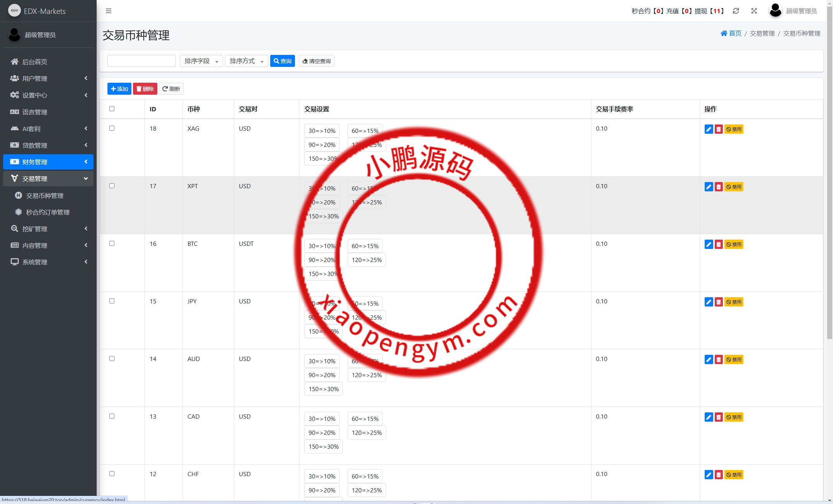This screenshot has height=504, width=833.
Task: Open the 排序字段 dropdown
Action: point(201,61)
